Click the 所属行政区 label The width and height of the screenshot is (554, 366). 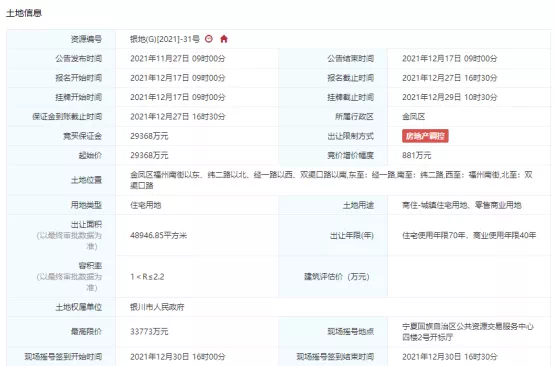pyautogui.click(x=354, y=117)
